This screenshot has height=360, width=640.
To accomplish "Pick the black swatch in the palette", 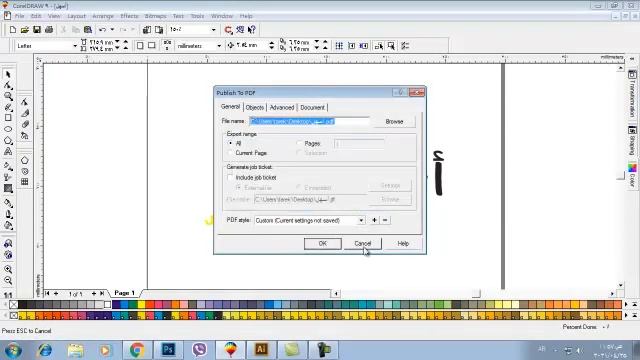I will coord(23,304).
